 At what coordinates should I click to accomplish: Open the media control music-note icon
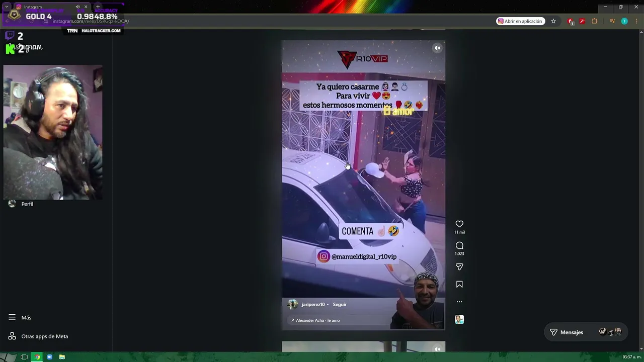click(x=612, y=21)
